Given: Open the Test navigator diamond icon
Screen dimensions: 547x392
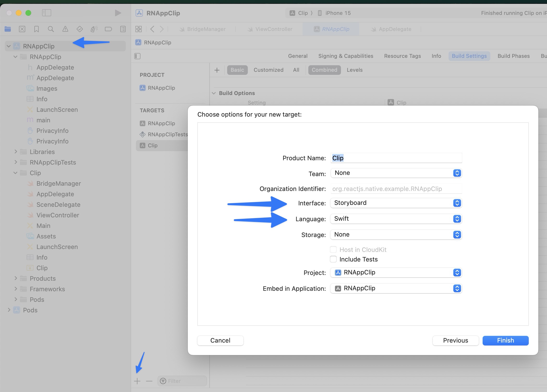Looking at the screenshot, I should tap(79, 29).
